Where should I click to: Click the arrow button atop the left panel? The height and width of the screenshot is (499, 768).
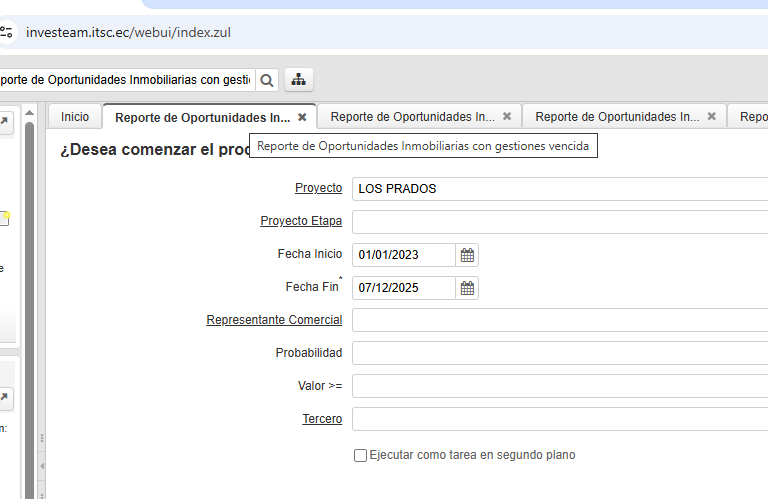(x=5, y=122)
